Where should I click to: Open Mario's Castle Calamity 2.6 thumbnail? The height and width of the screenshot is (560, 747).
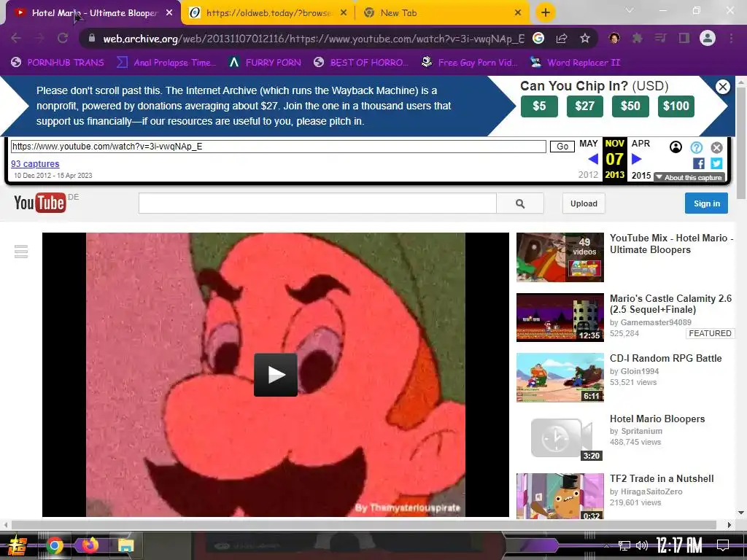(x=560, y=318)
